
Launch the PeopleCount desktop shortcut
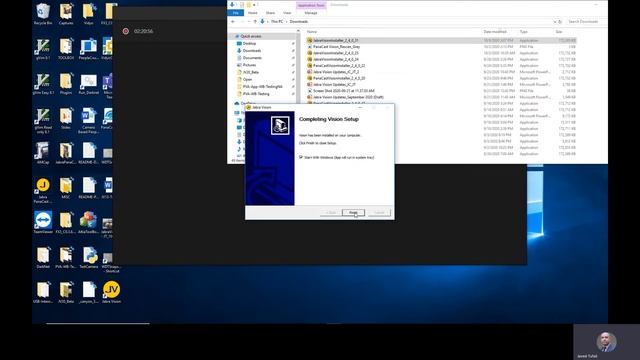point(89,49)
